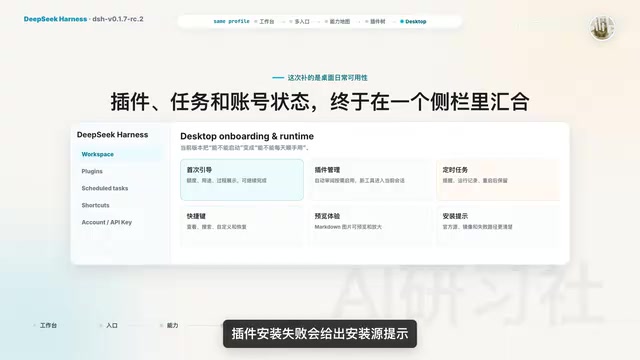This screenshot has width=640, height=360.
Task: Click the 预览体验 card
Action: click(x=370, y=226)
